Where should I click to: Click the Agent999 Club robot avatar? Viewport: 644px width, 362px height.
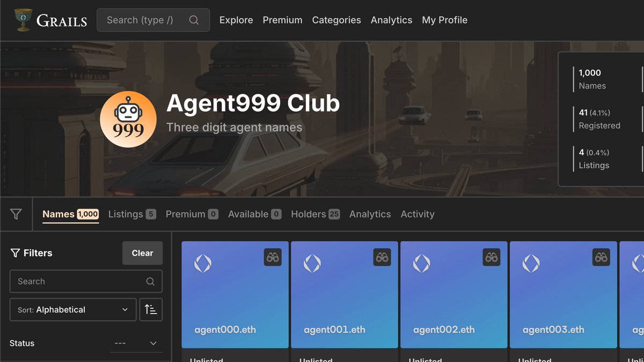(x=128, y=119)
